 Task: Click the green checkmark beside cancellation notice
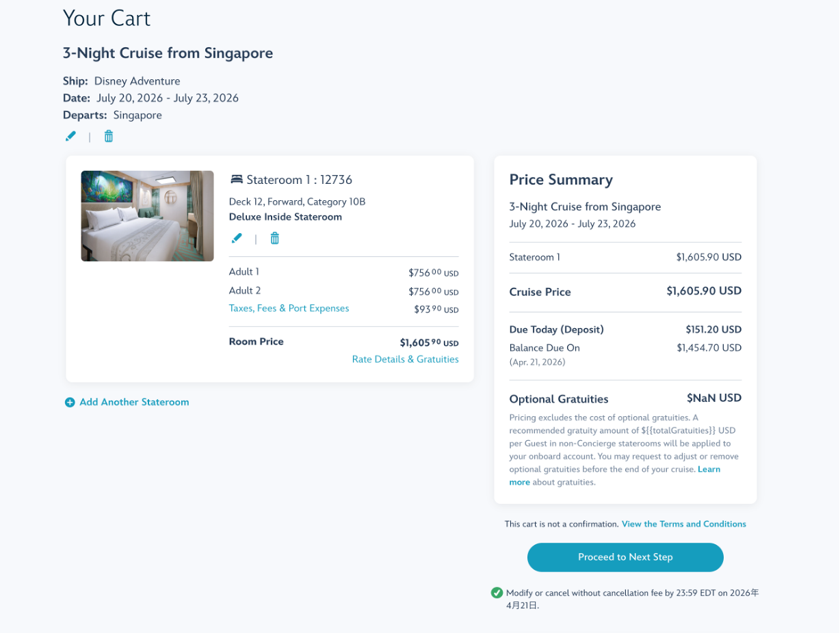click(x=497, y=593)
